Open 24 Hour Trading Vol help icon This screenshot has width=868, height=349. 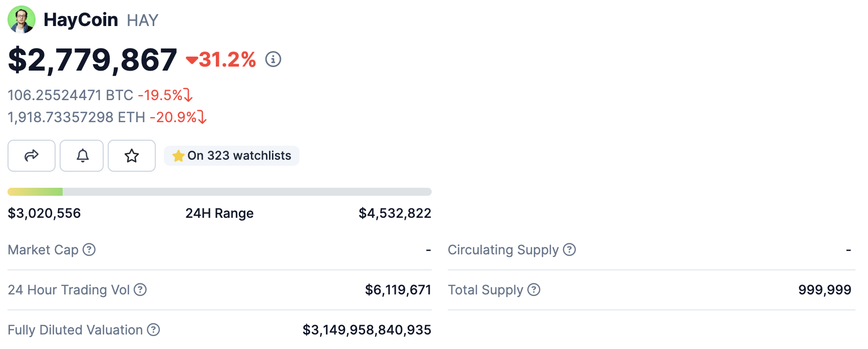coord(140,289)
